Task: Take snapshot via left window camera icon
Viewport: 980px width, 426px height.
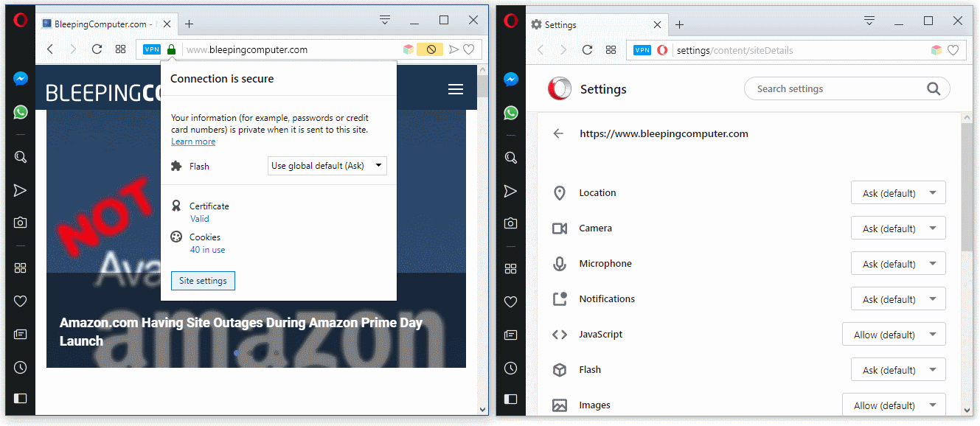Action: [21, 223]
